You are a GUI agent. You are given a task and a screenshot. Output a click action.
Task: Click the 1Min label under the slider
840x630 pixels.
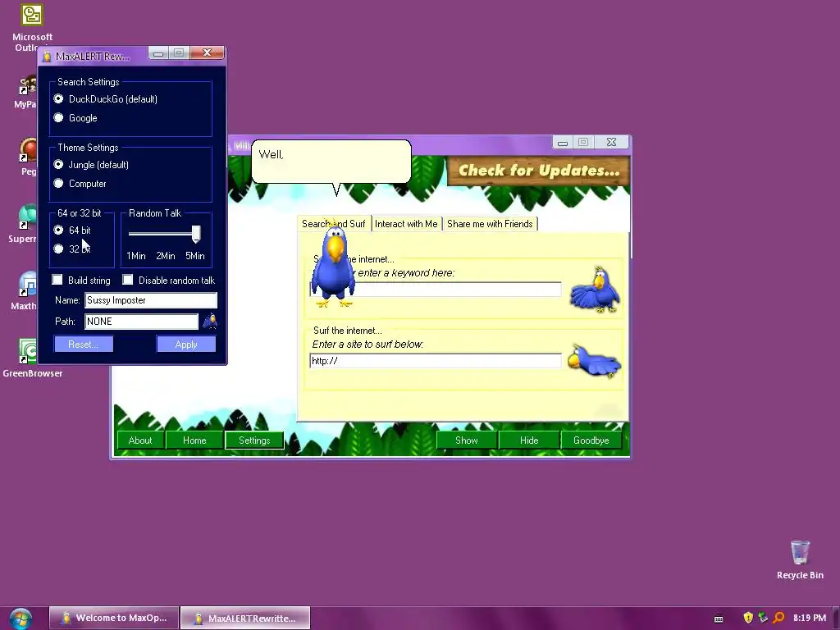[x=136, y=256]
